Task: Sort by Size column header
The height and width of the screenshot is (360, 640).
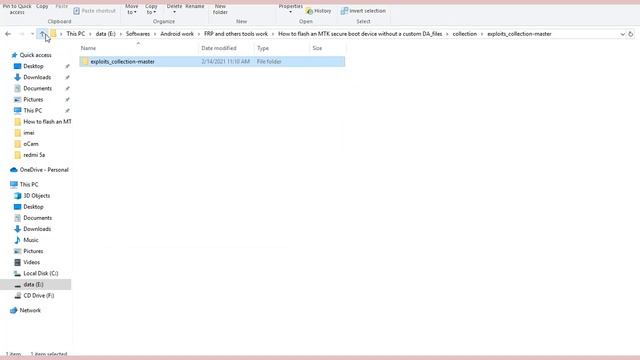Action: pyautogui.click(x=317, y=48)
